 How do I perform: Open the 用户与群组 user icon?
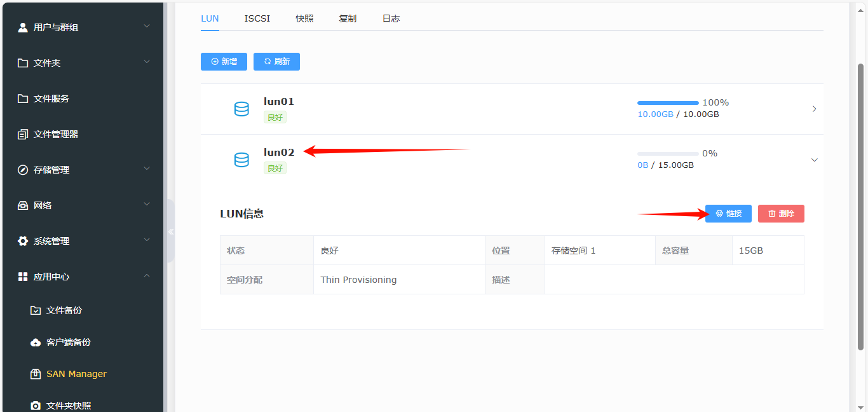coord(22,27)
